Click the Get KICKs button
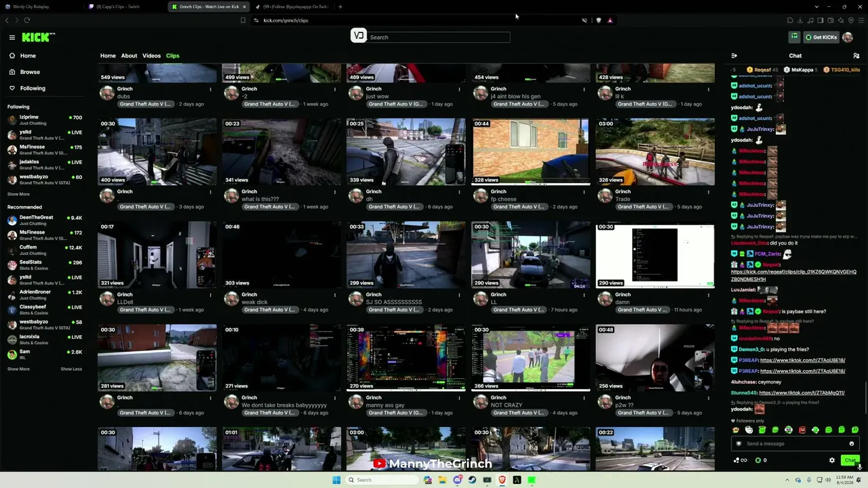This screenshot has width=868, height=488. coord(821,37)
